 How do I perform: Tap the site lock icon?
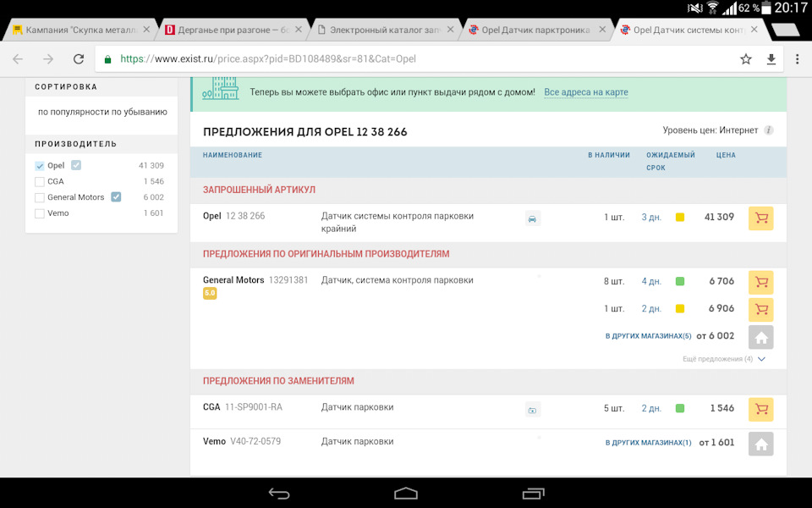(107, 59)
